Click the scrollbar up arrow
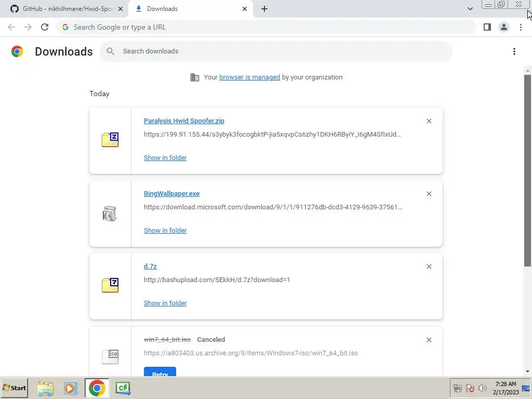 coord(527,71)
